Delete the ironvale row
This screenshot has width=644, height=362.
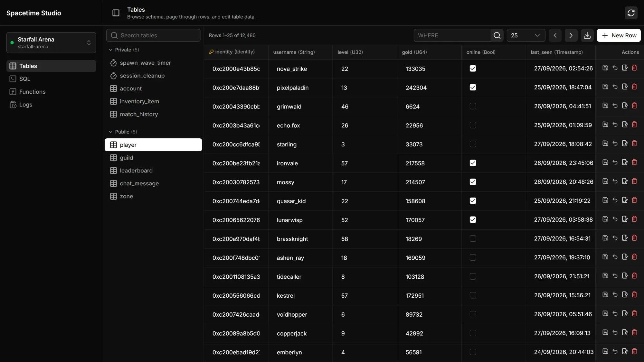634,162
